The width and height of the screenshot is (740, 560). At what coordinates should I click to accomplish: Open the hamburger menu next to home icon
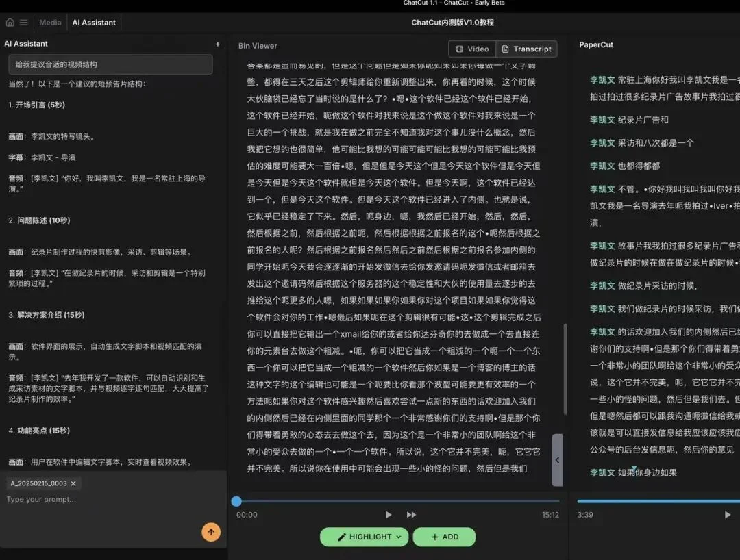tap(23, 21)
